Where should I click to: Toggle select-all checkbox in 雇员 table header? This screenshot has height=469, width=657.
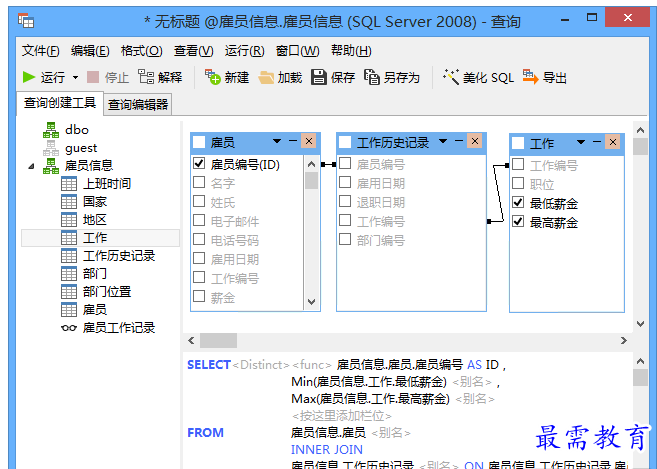(x=199, y=142)
